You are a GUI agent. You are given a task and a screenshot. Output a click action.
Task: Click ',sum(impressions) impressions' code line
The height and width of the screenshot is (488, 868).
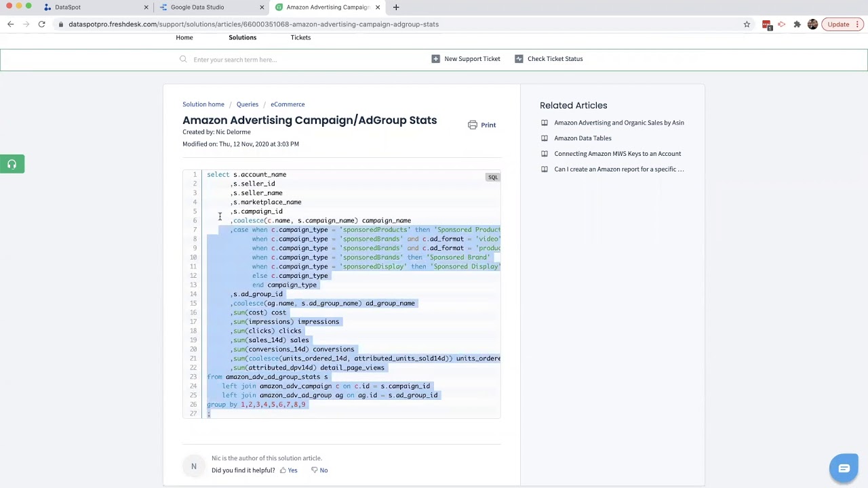(285, 322)
